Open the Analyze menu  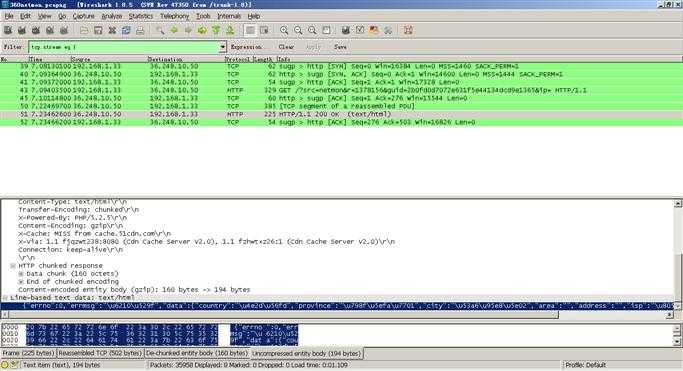[x=112, y=16]
